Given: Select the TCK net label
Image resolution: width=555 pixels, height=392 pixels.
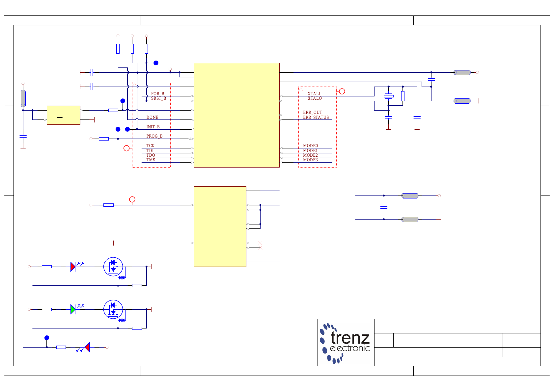Looking at the screenshot, I should [151, 146].
